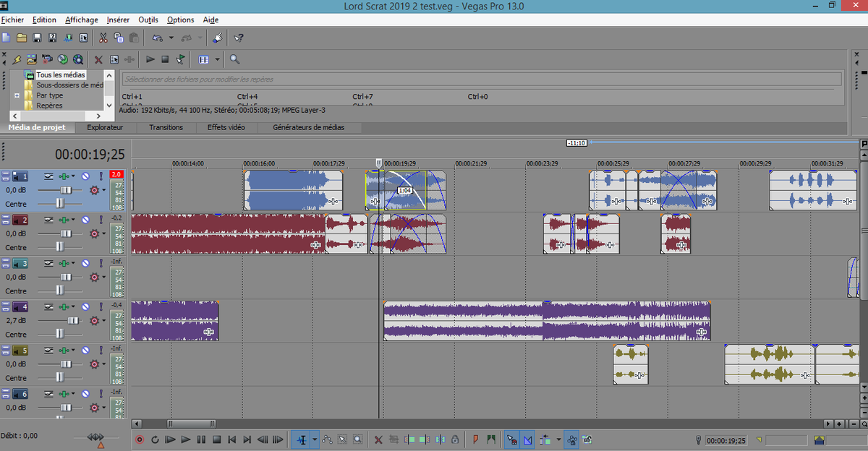Open the Fichier menu
The width and height of the screenshot is (868, 451).
click(x=12, y=20)
